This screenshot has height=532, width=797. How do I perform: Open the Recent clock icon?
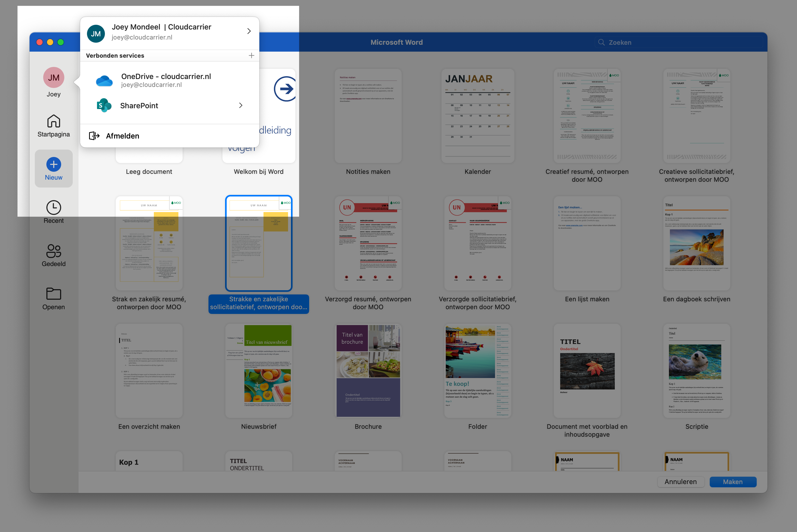pyautogui.click(x=54, y=207)
